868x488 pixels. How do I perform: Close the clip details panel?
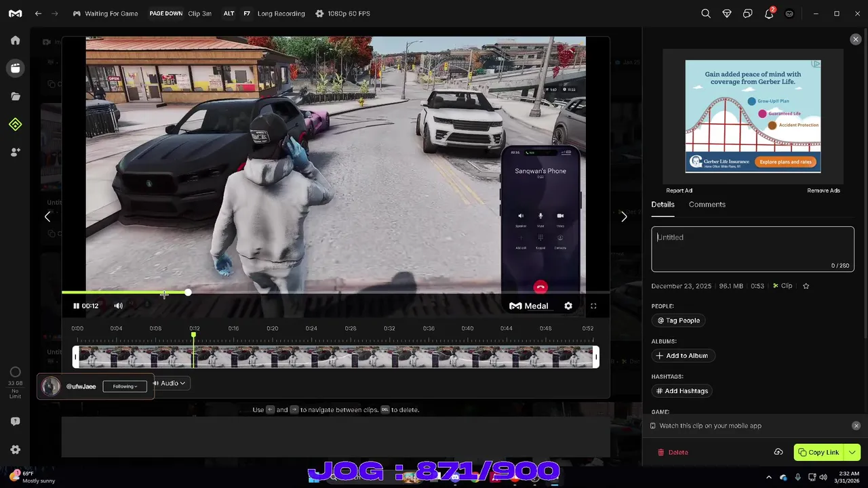tap(855, 39)
